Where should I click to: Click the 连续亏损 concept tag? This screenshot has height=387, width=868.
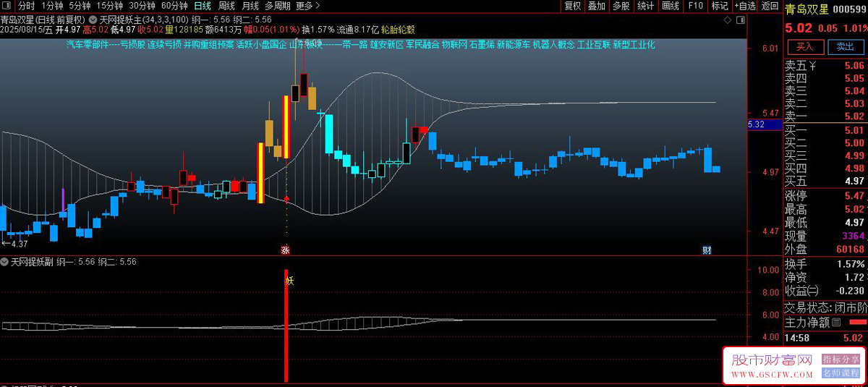click(x=164, y=44)
